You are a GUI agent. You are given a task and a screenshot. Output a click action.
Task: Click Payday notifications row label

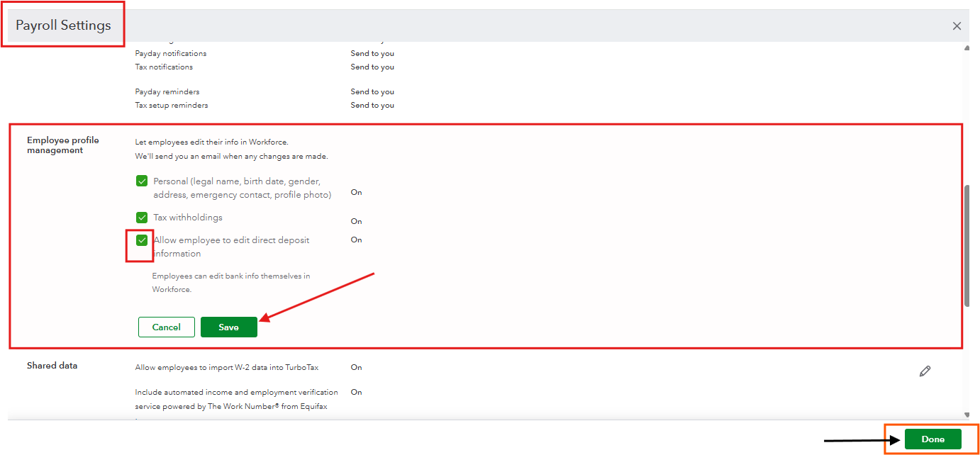[x=171, y=53]
